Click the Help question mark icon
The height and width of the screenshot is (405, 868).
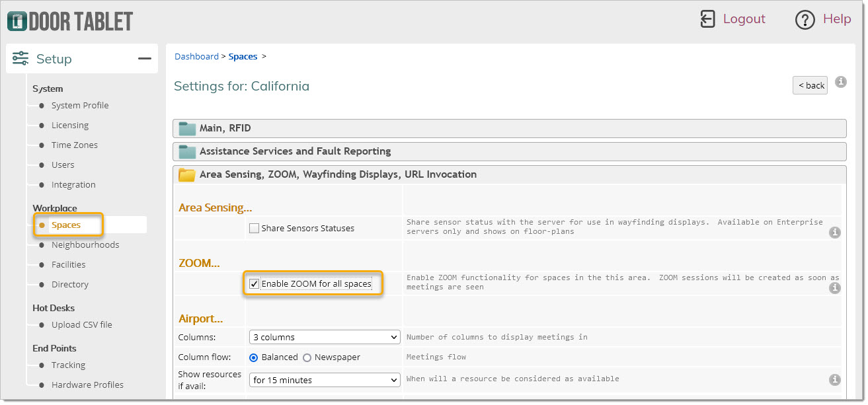(x=805, y=20)
